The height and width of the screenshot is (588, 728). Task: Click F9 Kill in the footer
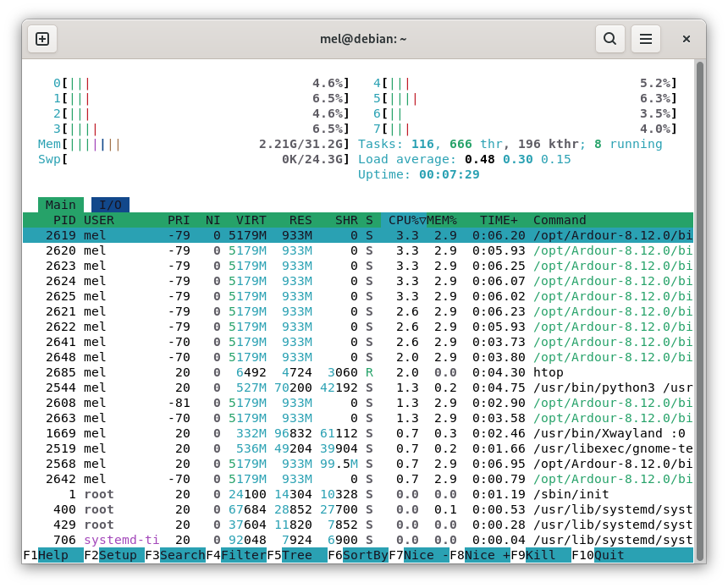(x=540, y=555)
